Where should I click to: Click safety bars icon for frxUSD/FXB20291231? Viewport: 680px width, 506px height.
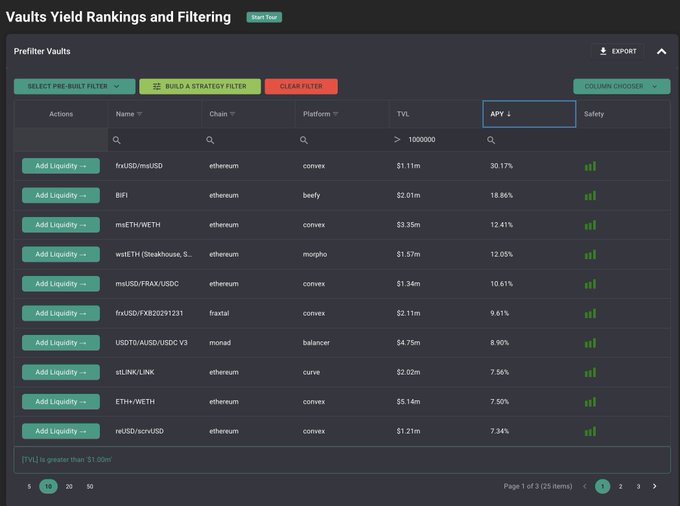[x=590, y=313]
